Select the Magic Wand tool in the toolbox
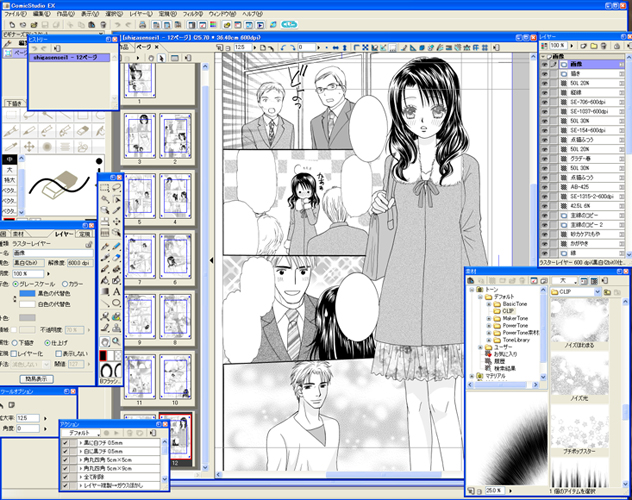This screenshot has height=500, width=632. pyautogui.click(x=105, y=199)
